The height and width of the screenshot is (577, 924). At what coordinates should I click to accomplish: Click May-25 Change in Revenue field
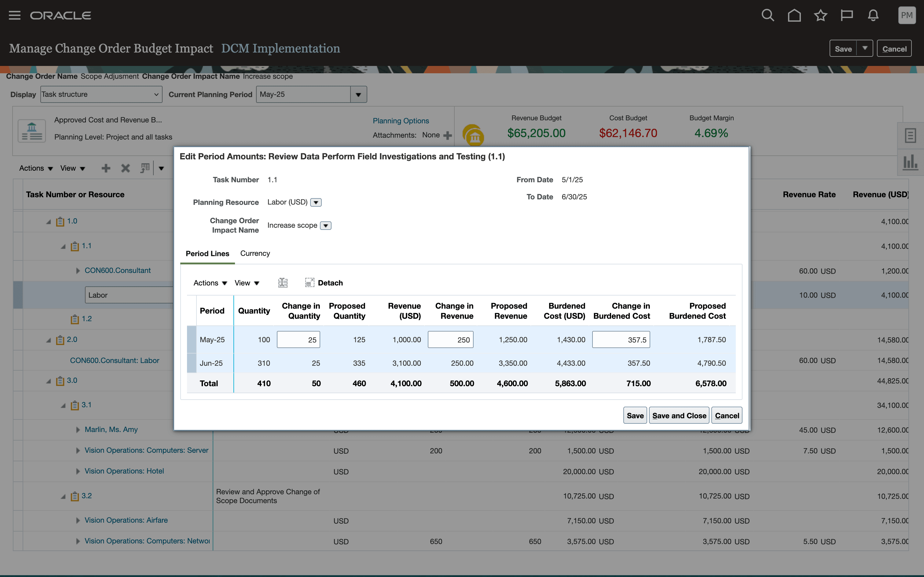tap(451, 339)
